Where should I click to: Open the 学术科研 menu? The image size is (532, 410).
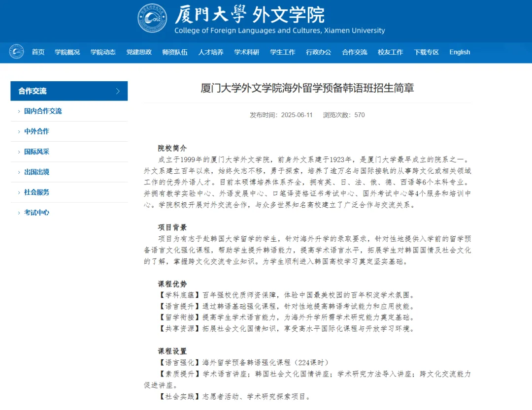tap(247, 52)
